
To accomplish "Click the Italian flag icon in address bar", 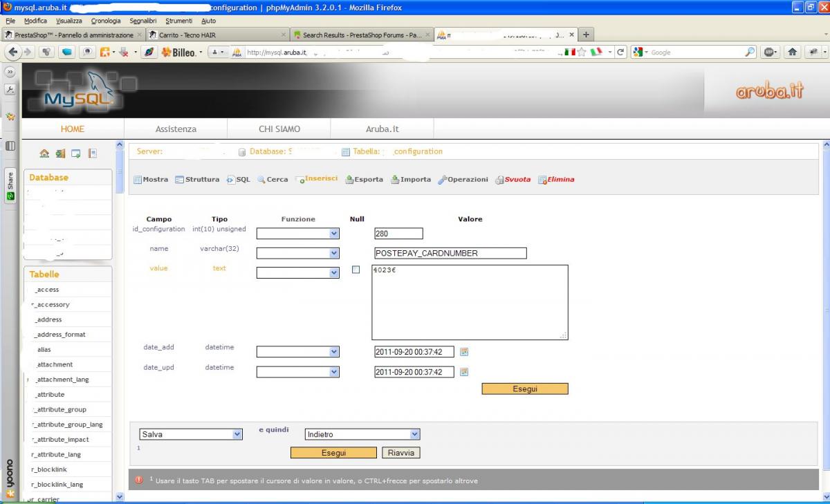I will (570, 52).
